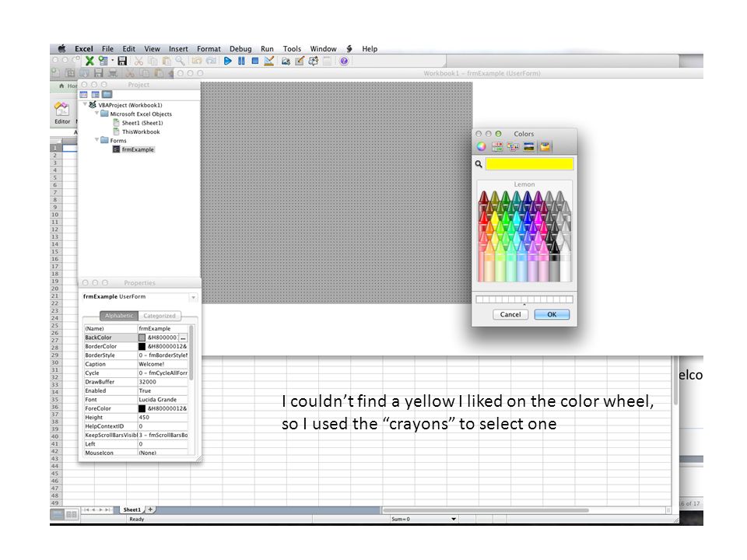The height and width of the screenshot is (560, 747).
Task: Click View Code icon in Project panel
Action: (x=84, y=94)
